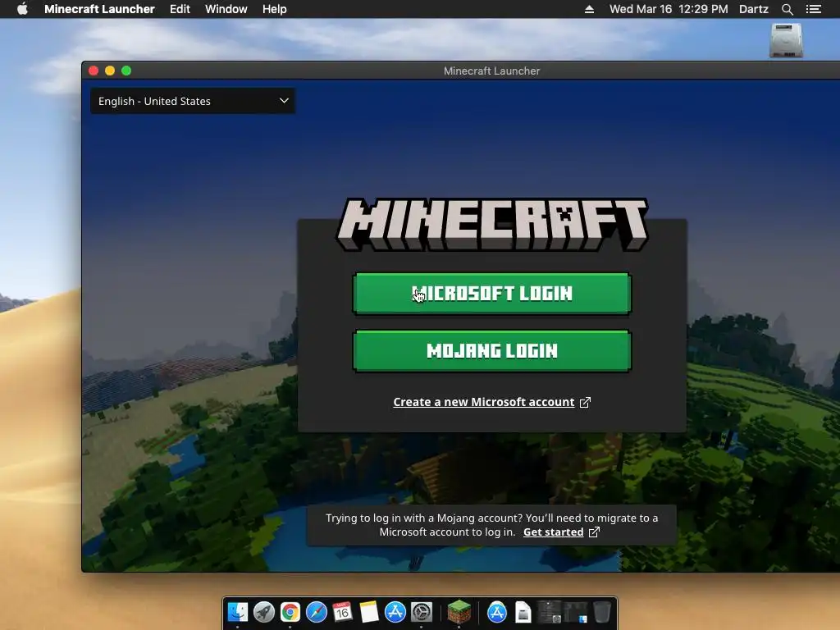Click the Microsoft Login button
Screen dimensions: 840x630
tap(492, 293)
